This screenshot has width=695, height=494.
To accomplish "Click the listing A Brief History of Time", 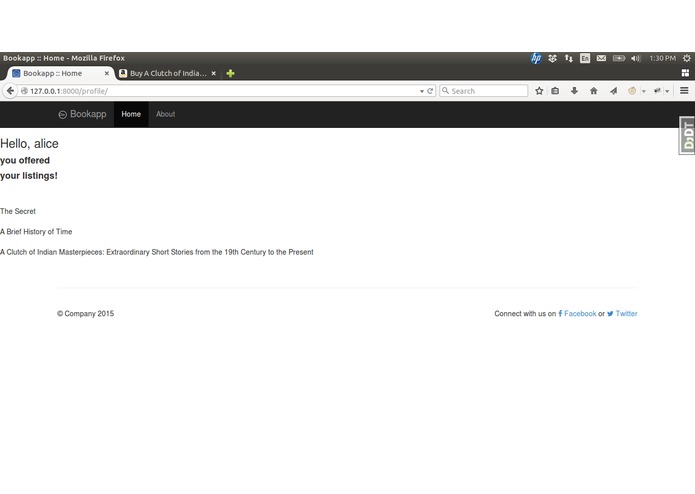I will coord(36,232).
